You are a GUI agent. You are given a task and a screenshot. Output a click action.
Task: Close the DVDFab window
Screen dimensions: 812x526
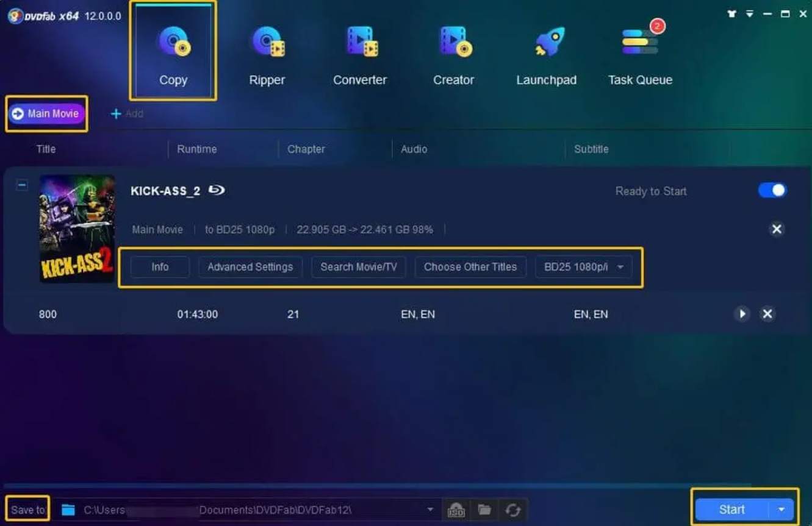click(803, 13)
